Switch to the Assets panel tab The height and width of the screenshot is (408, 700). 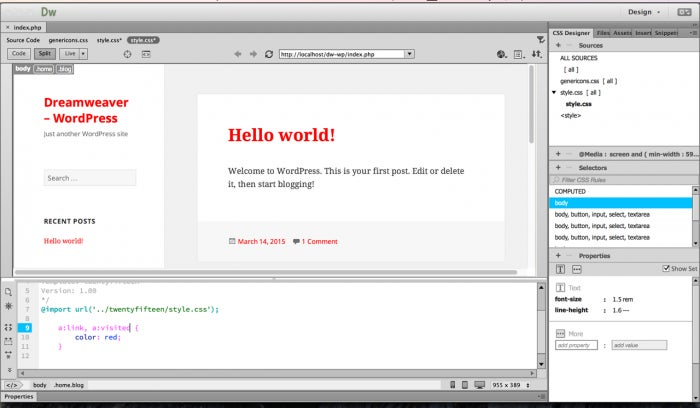(x=622, y=33)
